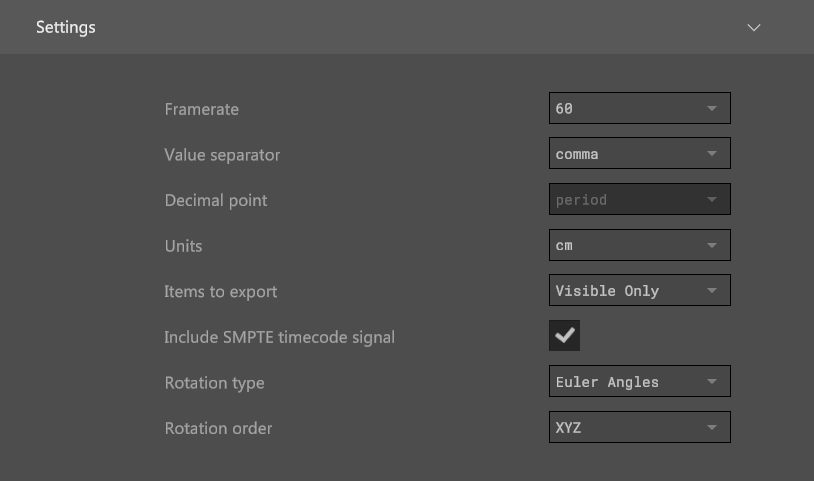This screenshot has height=481, width=814.
Task: Click the Decimal point label
Action: click(215, 200)
